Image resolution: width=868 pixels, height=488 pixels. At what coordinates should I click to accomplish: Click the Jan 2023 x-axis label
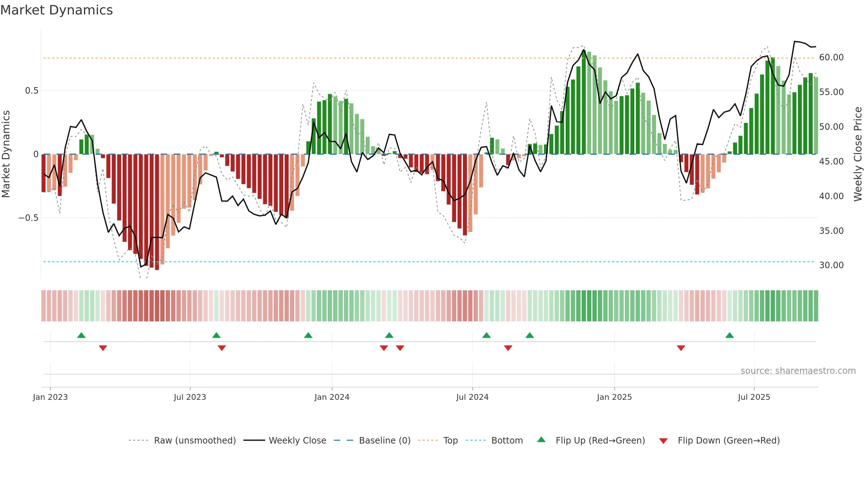(x=50, y=397)
